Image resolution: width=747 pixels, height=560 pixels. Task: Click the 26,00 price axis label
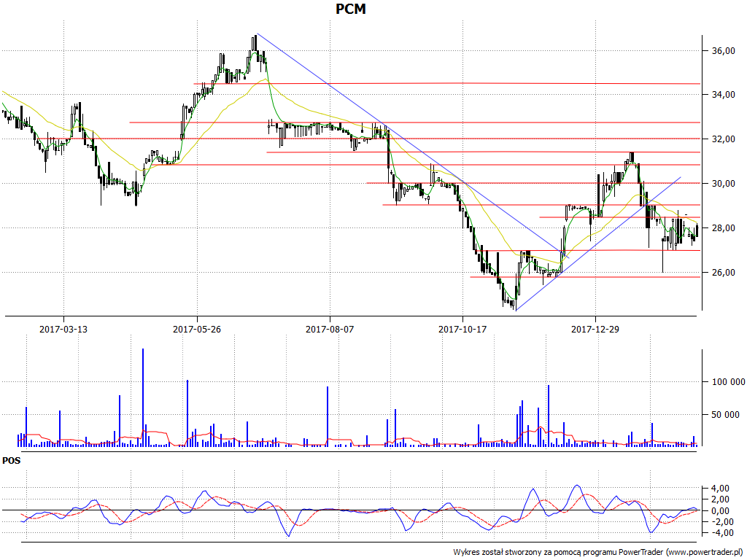[723, 273]
